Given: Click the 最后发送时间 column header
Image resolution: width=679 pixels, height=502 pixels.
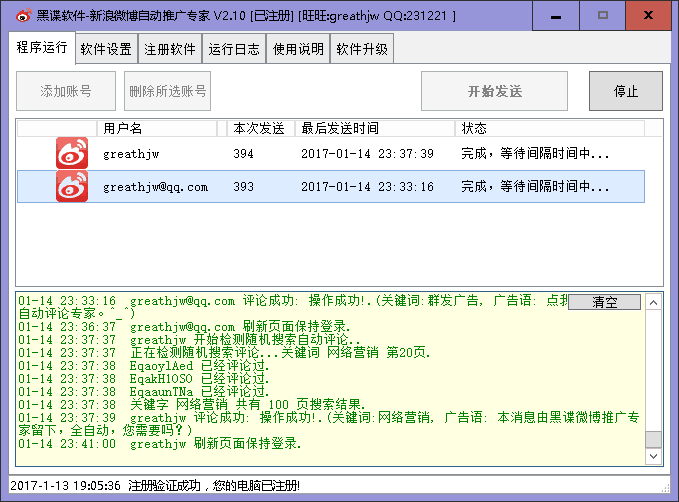Looking at the screenshot, I should (x=375, y=128).
